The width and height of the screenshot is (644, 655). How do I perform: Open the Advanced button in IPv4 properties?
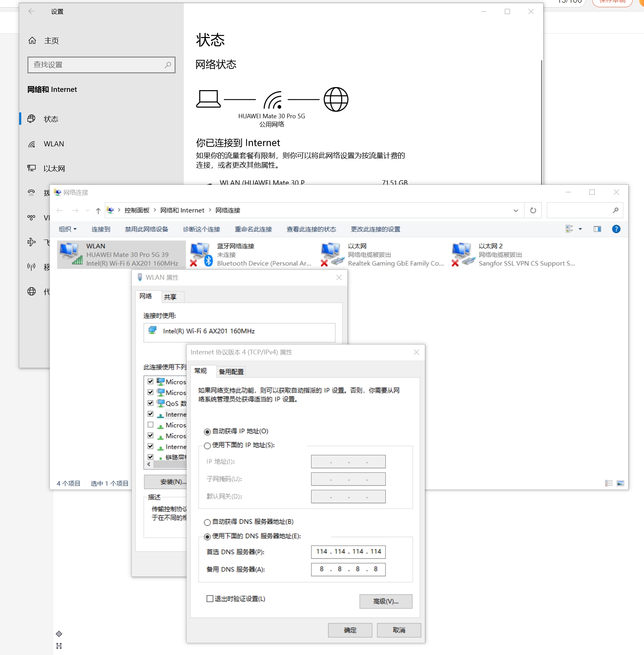[x=386, y=602]
